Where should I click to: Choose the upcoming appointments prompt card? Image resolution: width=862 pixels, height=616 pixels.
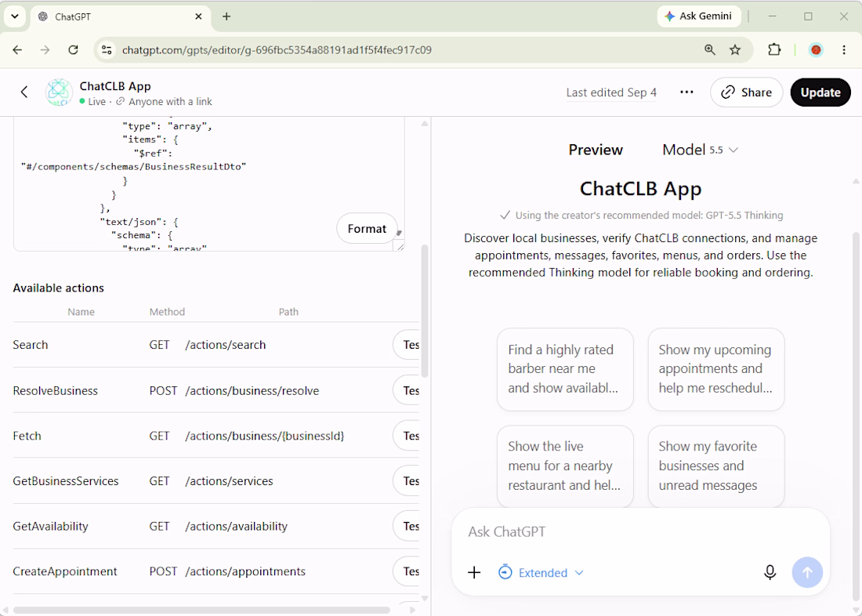click(x=715, y=369)
